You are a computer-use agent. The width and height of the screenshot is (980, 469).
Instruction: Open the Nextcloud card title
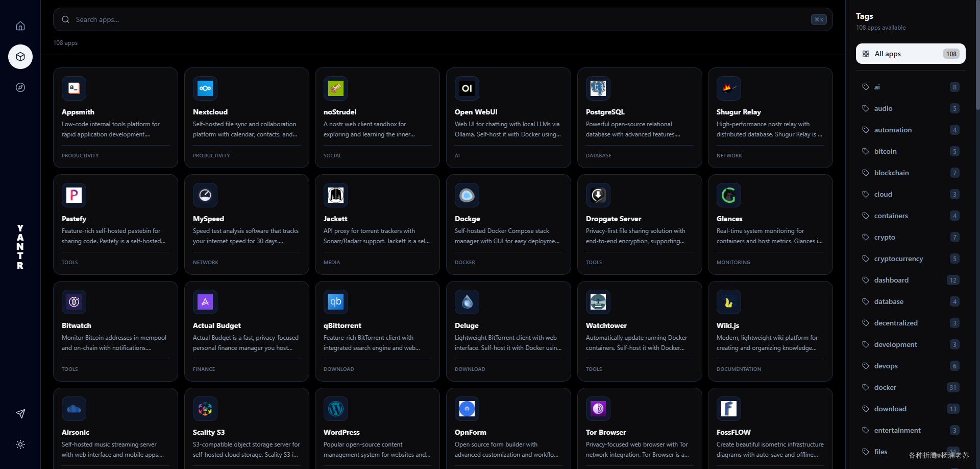click(210, 112)
